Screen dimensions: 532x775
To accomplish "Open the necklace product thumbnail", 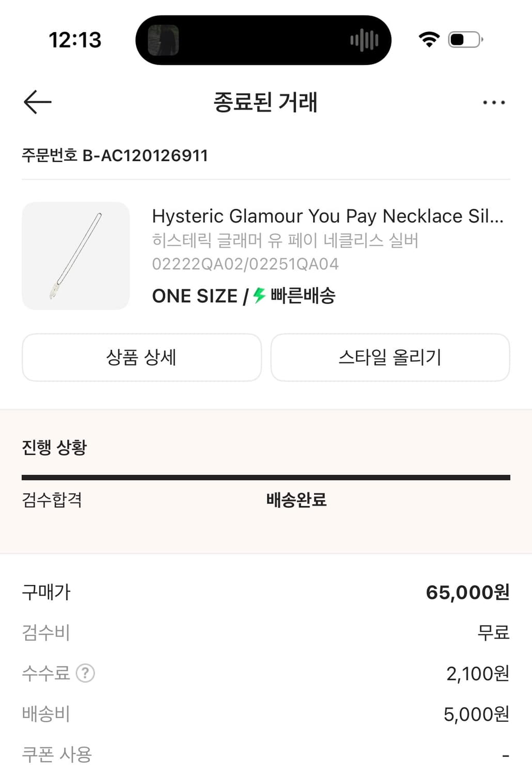I will coord(76,256).
